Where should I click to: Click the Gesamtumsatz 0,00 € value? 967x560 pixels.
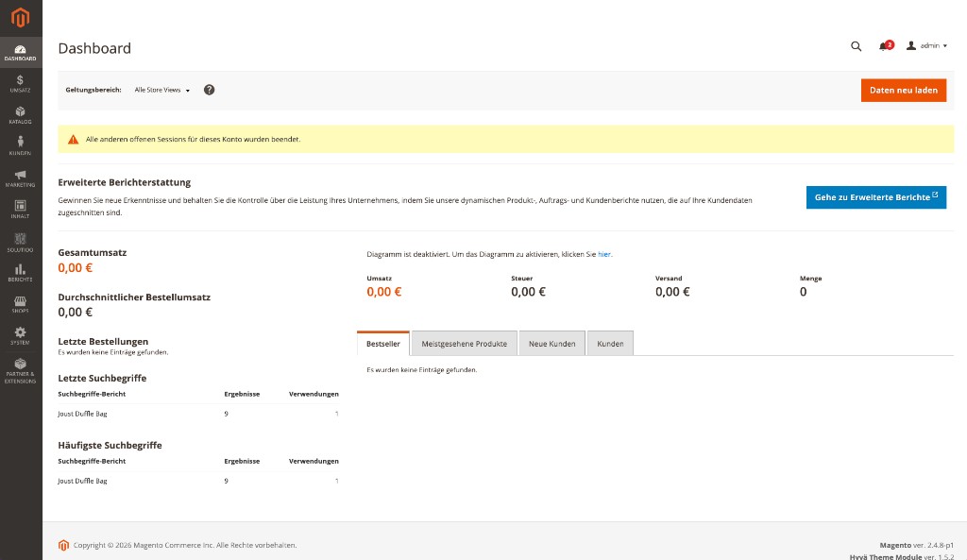[76, 267]
